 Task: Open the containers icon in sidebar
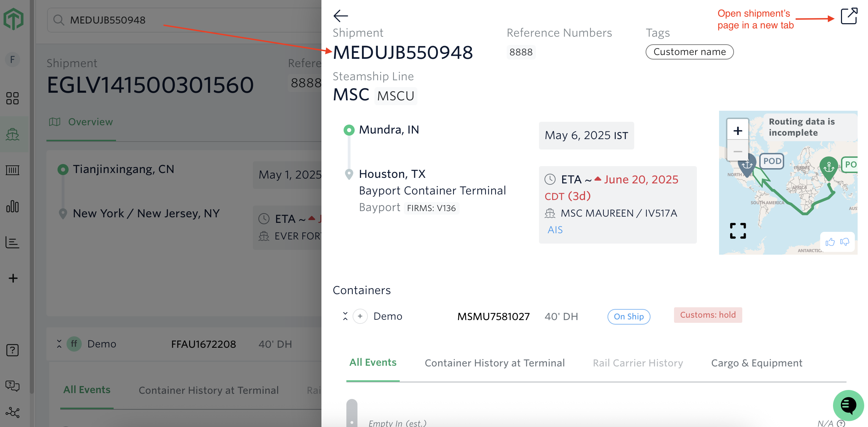[x=12, y=170]
